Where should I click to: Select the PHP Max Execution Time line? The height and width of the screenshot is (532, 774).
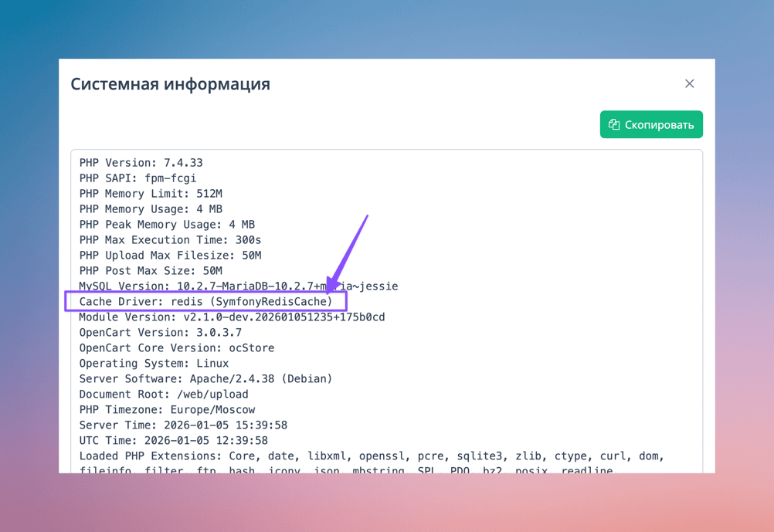pyautogui.click(x=170, y=240)
